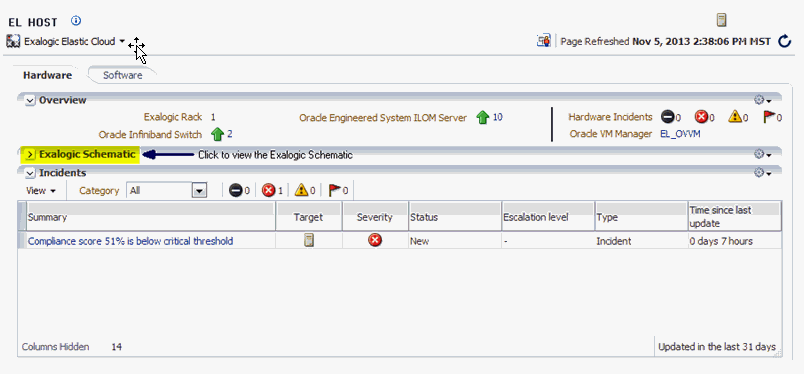Switch to the Hardware tab

tap(47, 75)
